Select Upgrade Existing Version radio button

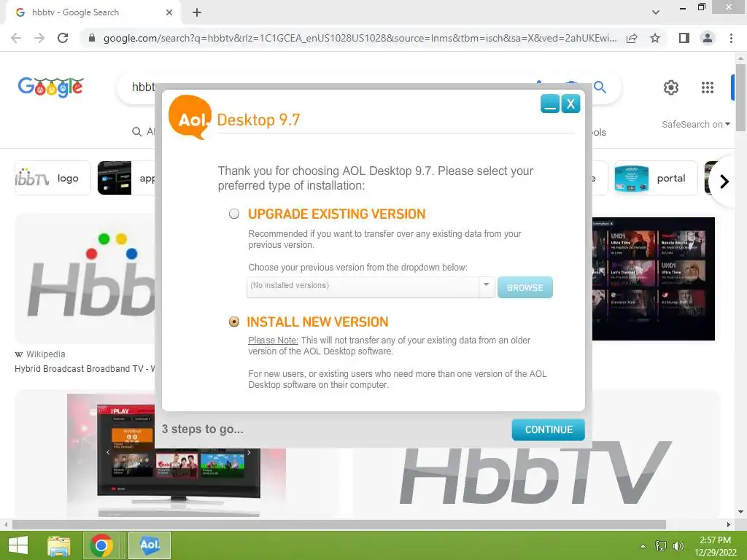point(234,214)
